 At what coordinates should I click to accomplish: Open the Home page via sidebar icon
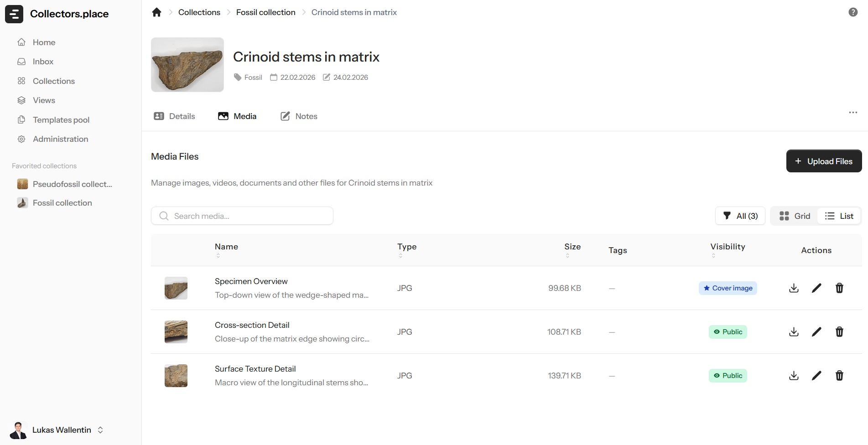[x=43, y=42]
